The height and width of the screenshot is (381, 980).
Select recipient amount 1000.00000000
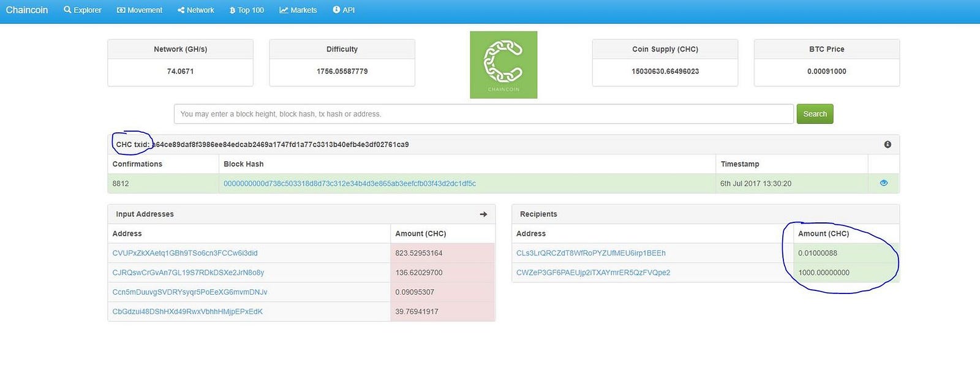824,273
